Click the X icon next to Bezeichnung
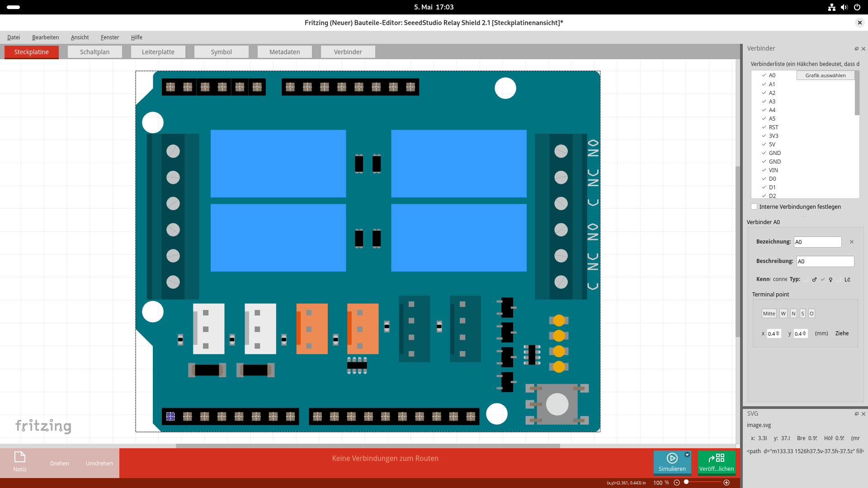The image size is (868, 488). (852, 242)
